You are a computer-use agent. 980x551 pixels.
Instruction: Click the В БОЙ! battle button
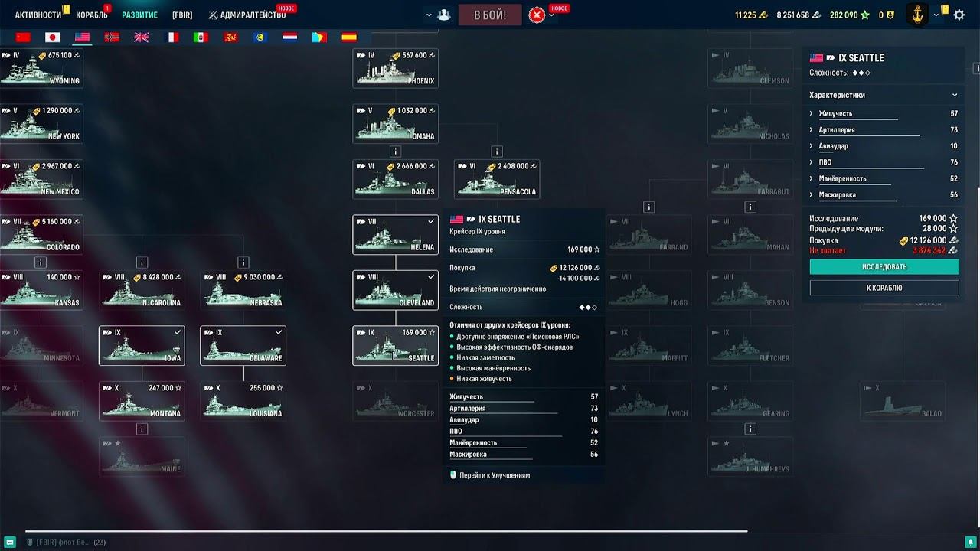(x=490, y=15)
